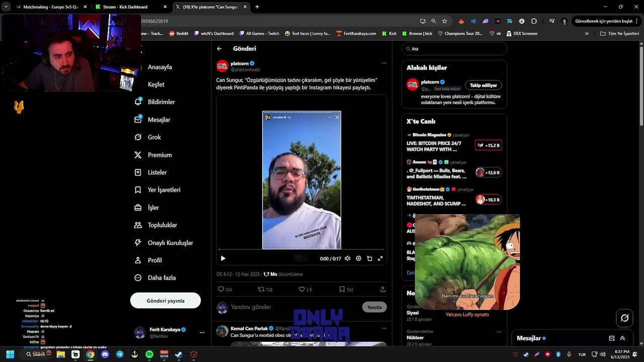Viewport: 644px width, 362px height.
Task: Compose a new message in Mesajlar drawer
Action: [x=612, y=338]
